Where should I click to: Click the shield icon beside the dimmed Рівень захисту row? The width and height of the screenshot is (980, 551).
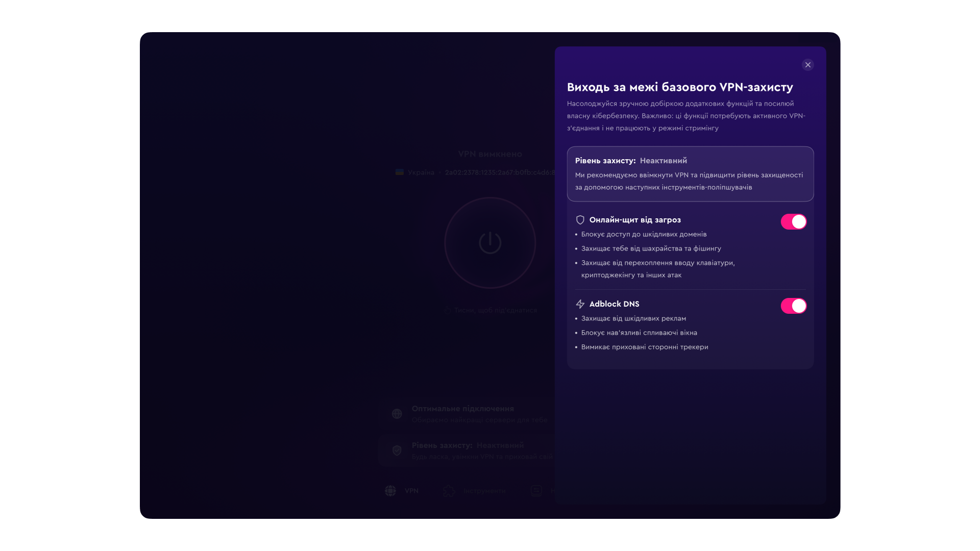[397, 450]
